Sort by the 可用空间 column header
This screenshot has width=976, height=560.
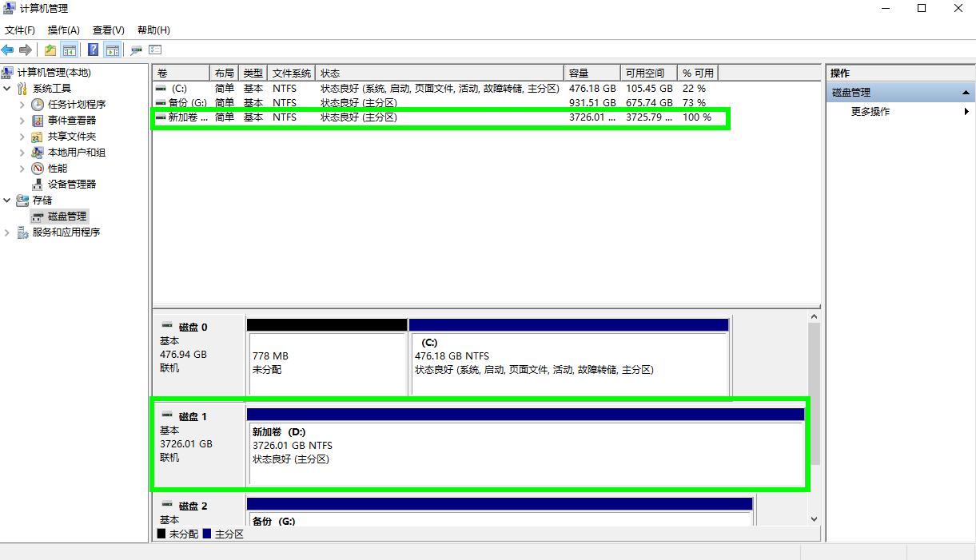(x=649, y=73)
